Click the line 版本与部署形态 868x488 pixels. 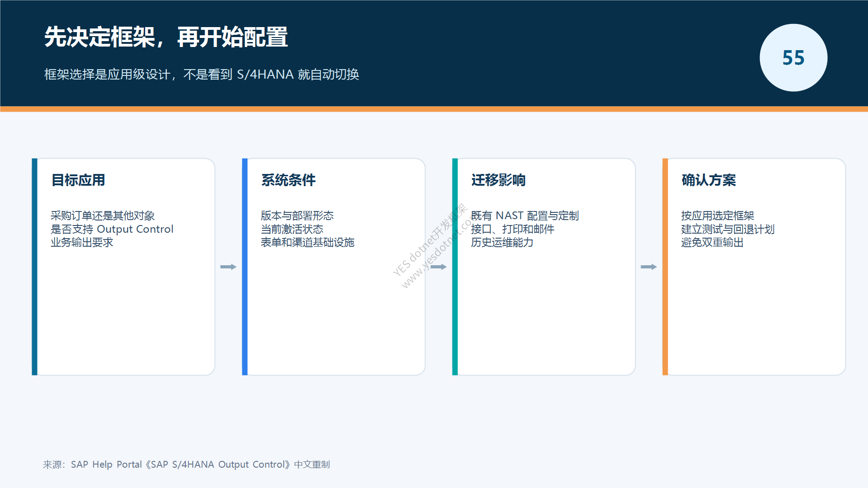coord(297,216)
